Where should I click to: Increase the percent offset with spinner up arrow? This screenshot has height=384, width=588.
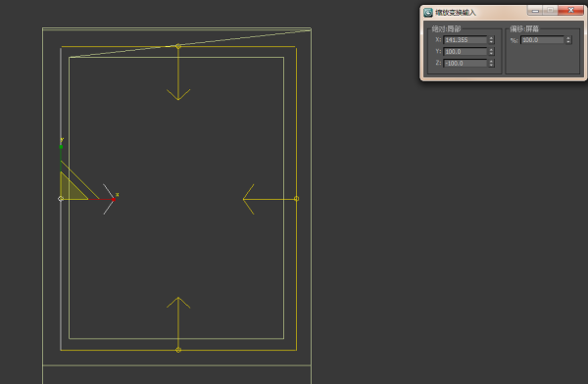(x=568, y=38)
